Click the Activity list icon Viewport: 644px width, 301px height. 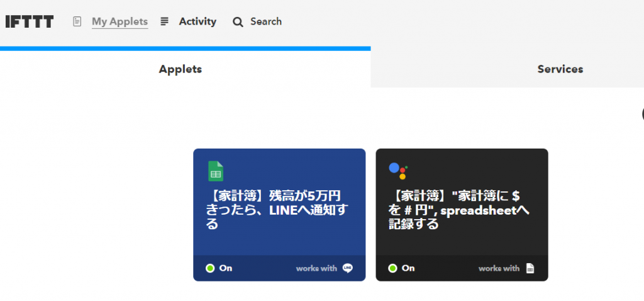pos(164,21)
